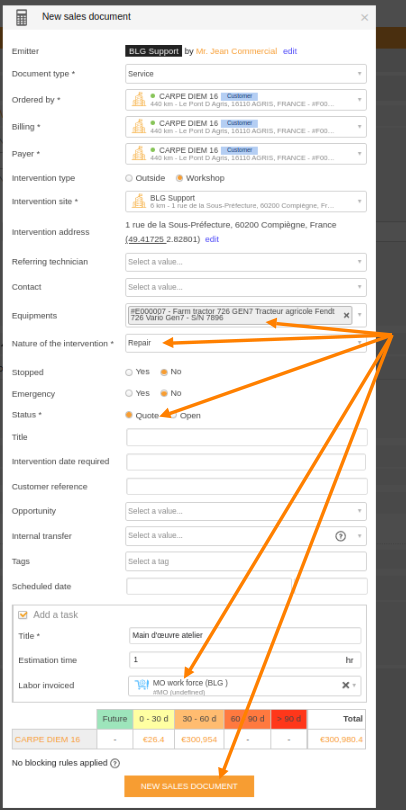Screen dimensions: 406x810
Task: Set Stopped to Yes
Action: pos(129,372)
